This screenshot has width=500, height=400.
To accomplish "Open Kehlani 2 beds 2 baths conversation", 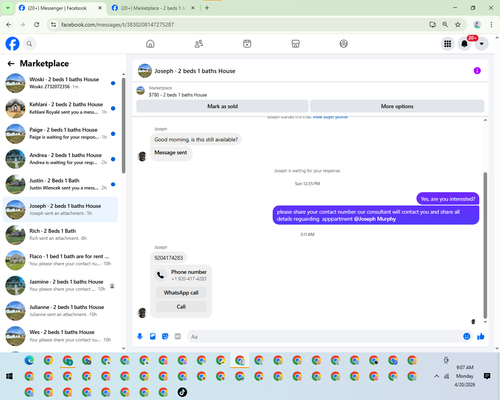I will [x=60, y=108].
